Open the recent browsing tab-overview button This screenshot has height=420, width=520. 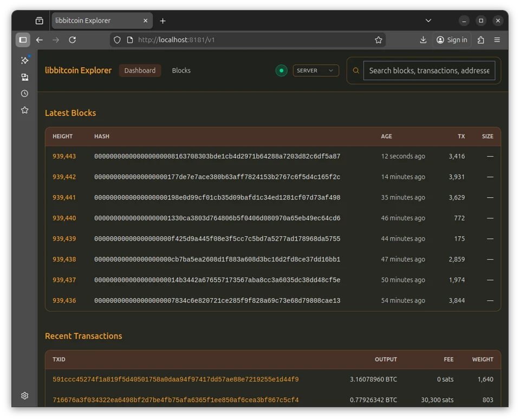click(40, 21)
